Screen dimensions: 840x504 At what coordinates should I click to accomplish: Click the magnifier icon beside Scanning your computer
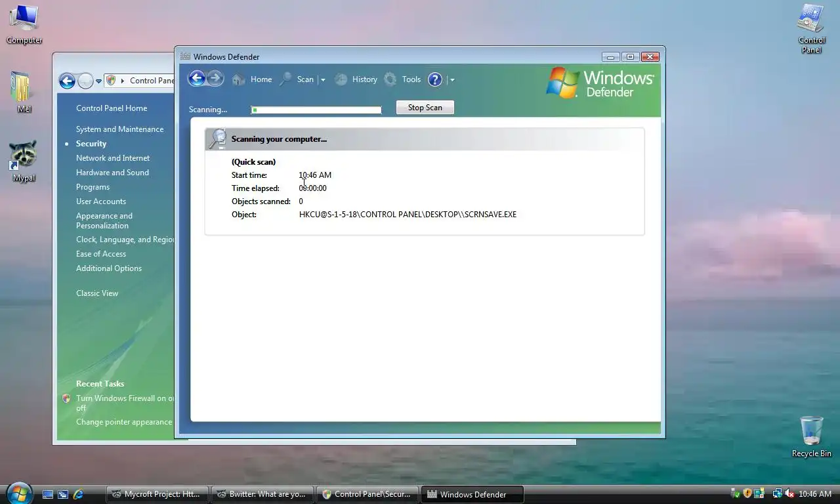217,139
